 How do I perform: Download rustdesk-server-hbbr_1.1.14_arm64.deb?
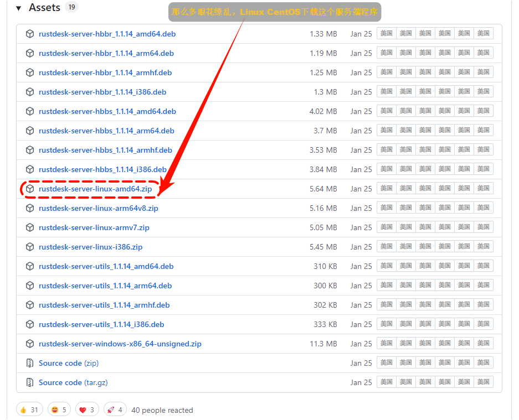click(106, 53)
